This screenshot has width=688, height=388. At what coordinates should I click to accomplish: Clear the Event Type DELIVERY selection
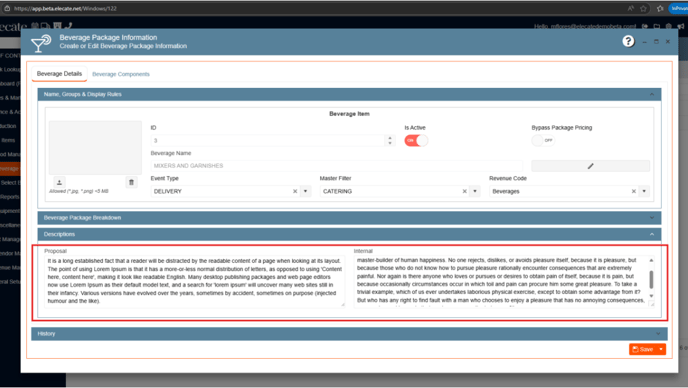(x=295, y=191)
